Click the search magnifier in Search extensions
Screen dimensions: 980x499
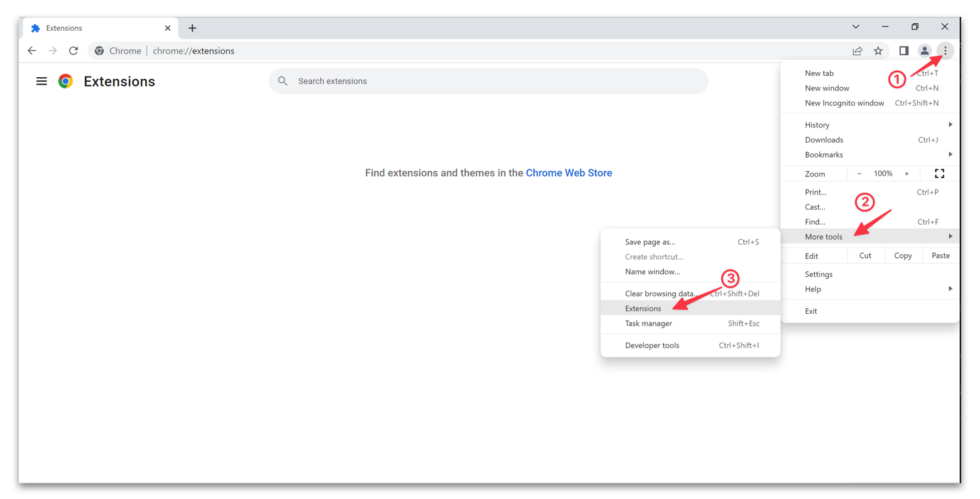point(283,80)
